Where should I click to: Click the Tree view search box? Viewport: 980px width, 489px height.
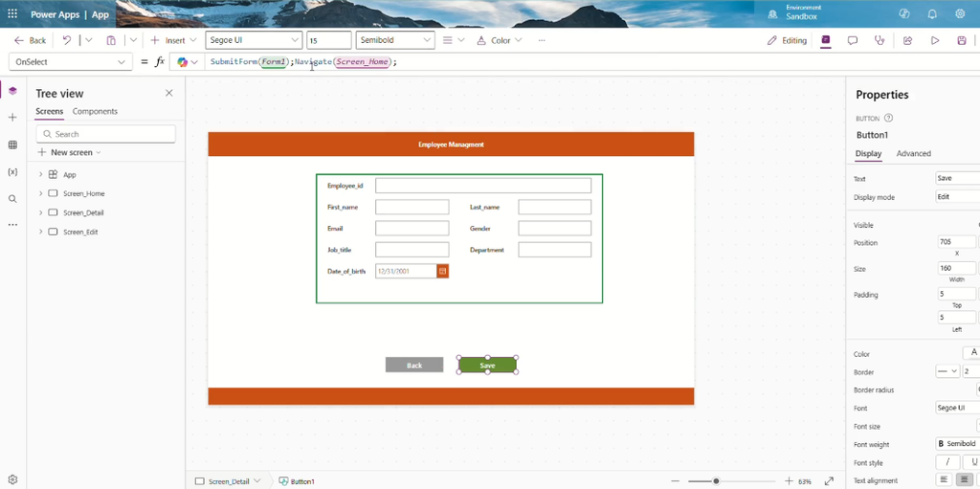(x=105, y=134)
